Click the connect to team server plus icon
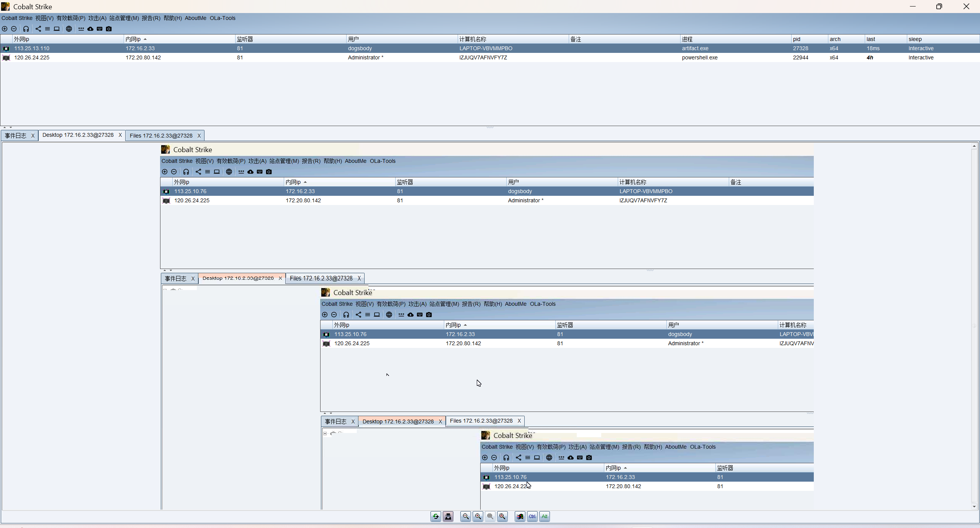Image resolution: width=980 pixels, height=528 pixels. point(5,29)
